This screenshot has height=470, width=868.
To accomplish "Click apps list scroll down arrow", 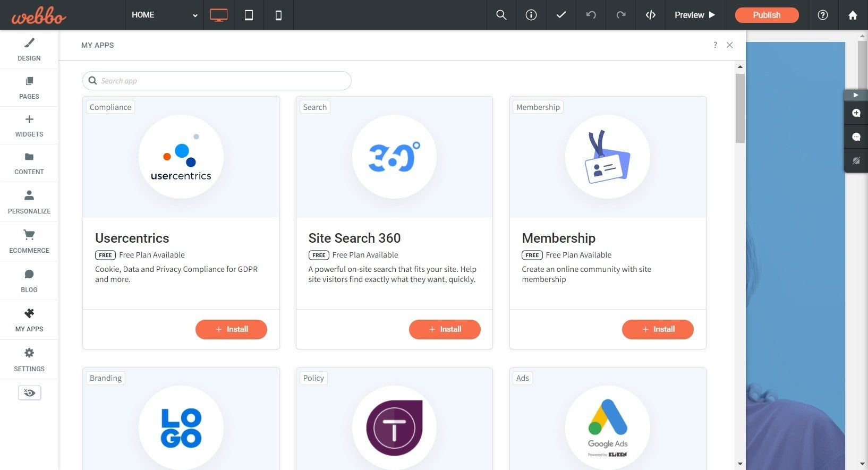I will (740, 464).
